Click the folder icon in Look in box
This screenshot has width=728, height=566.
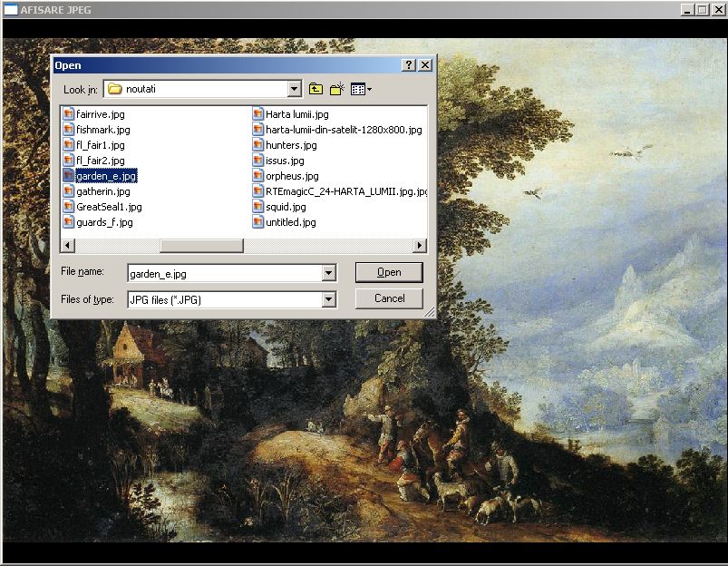click(114, 89)
